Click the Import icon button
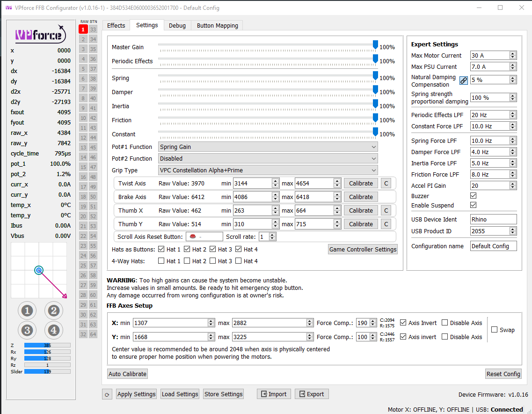Viewport: 532px width, 414px height. point(274,394)
